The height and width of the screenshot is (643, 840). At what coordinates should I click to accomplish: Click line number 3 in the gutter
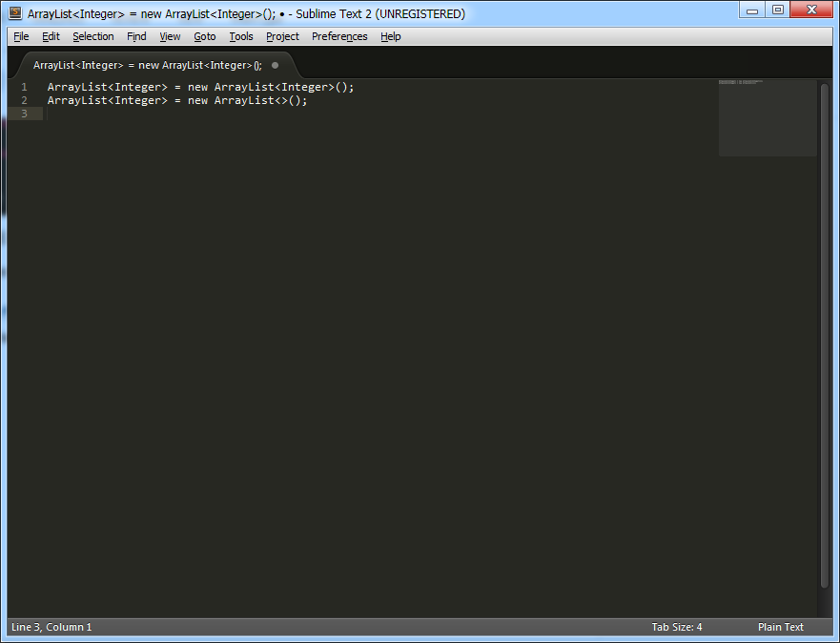24,114
